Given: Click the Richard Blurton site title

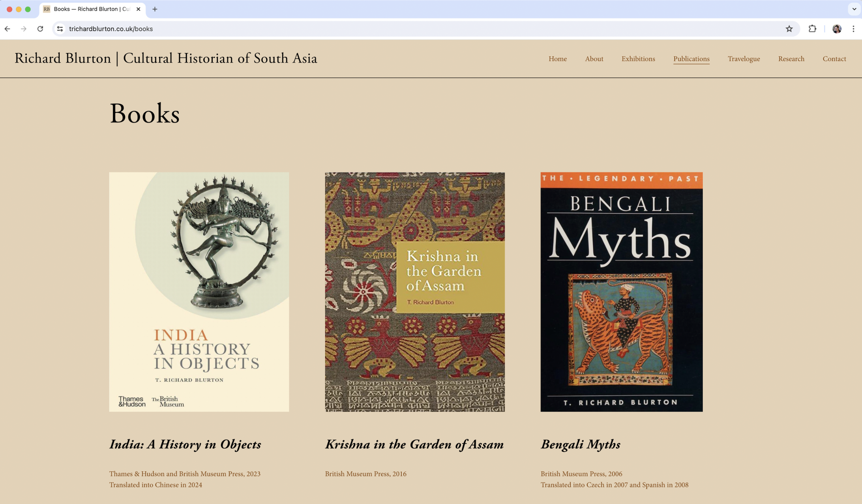Looking at the screenshot, I should [166, 58].
